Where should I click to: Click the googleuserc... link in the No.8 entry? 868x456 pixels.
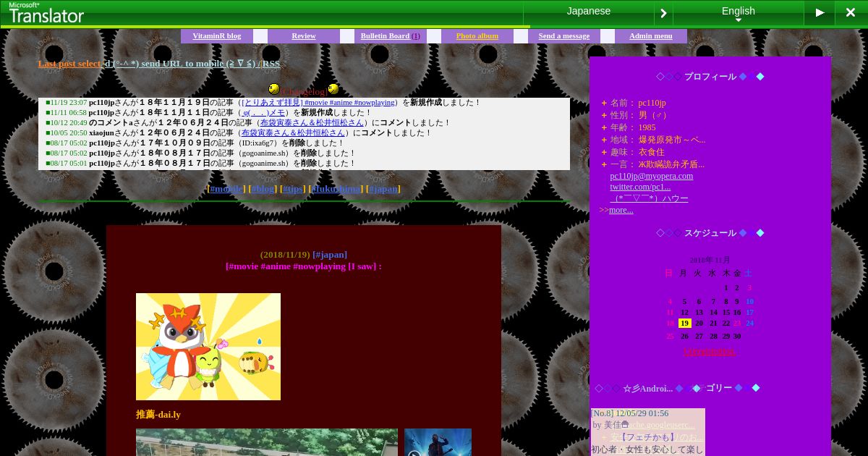(x=663, y=425)
